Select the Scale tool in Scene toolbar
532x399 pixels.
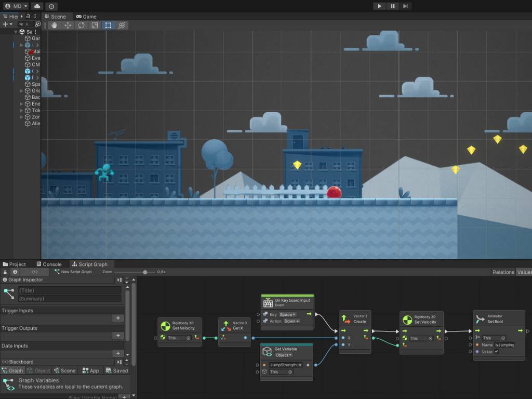click(x=95, y=25)
